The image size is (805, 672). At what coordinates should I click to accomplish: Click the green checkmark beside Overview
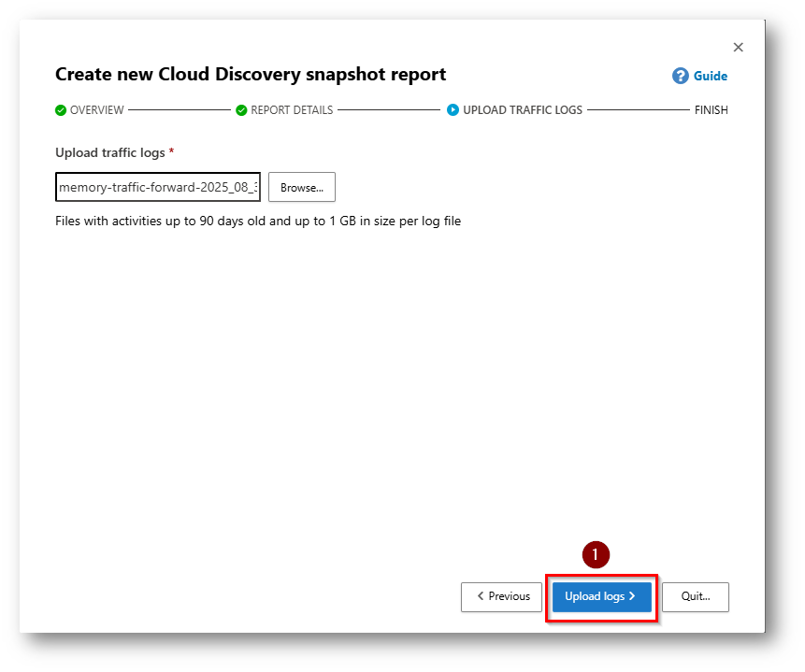point(61,110)
